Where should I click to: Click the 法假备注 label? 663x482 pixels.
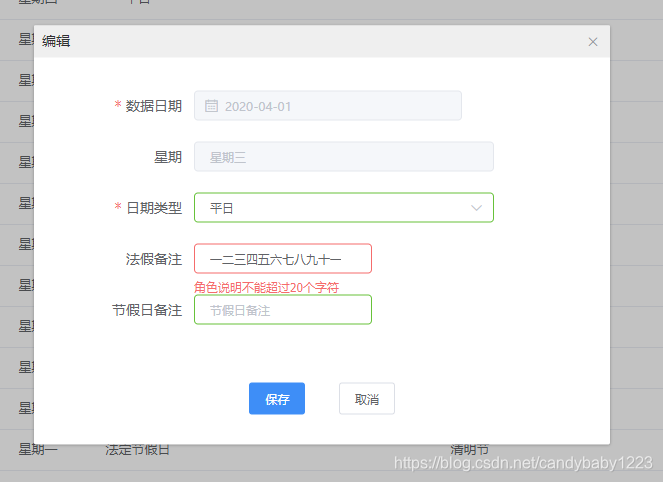pyautogui.click(x=154, y=259)
